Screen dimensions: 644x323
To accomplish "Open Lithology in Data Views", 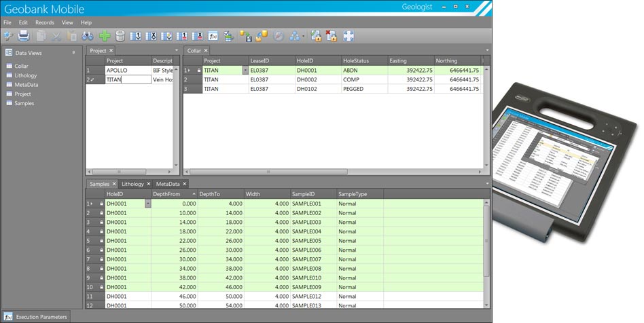I will pos(25,75).
